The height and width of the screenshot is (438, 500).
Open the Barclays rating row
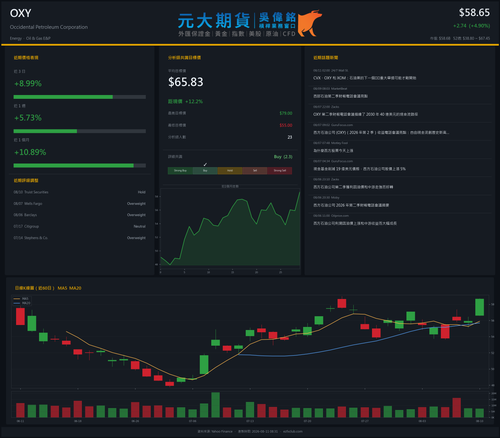[x=80, y=215]
